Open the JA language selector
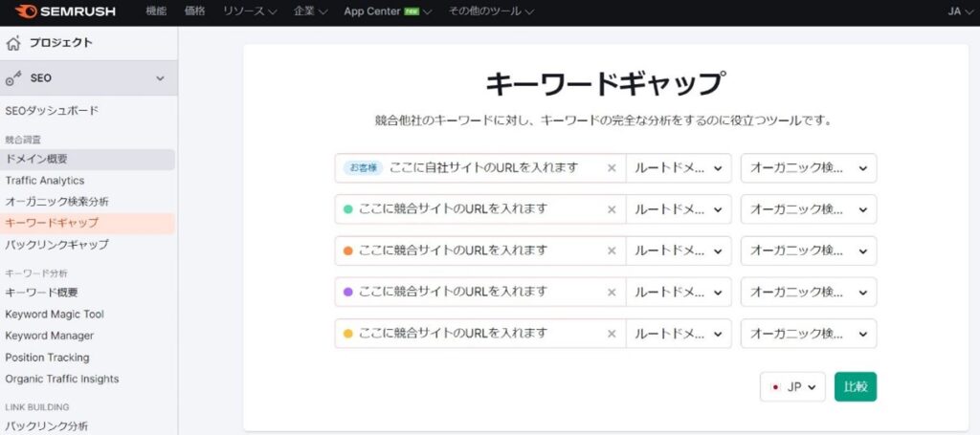Screen dimensions: 980x435 (x=960, y=11)
